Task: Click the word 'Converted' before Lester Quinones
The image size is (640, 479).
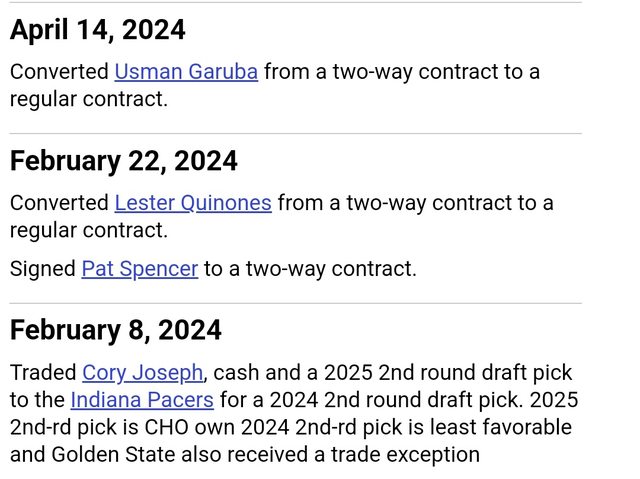Action: (x=59, y=203)
